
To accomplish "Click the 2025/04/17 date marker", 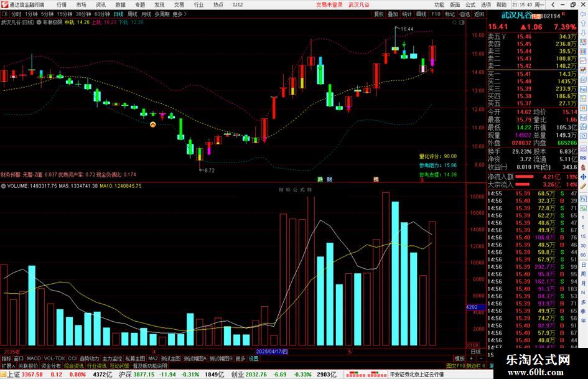I will point(272,352).
